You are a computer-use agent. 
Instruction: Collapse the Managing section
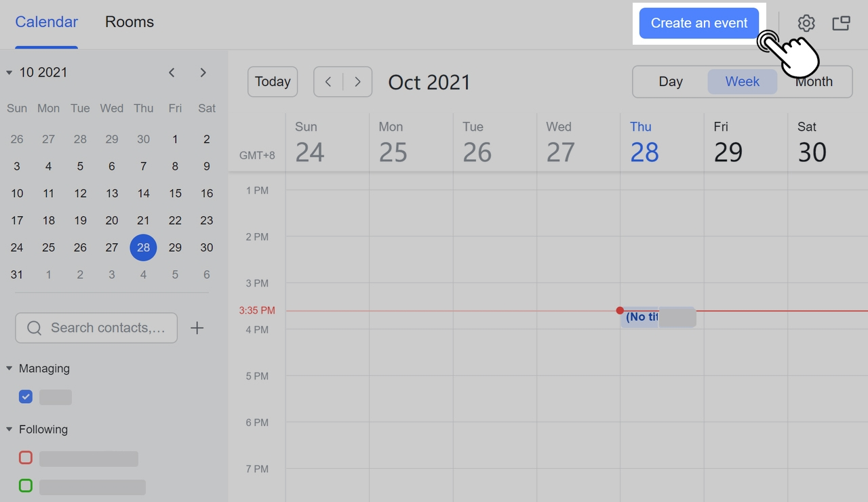tap(9, 368)
